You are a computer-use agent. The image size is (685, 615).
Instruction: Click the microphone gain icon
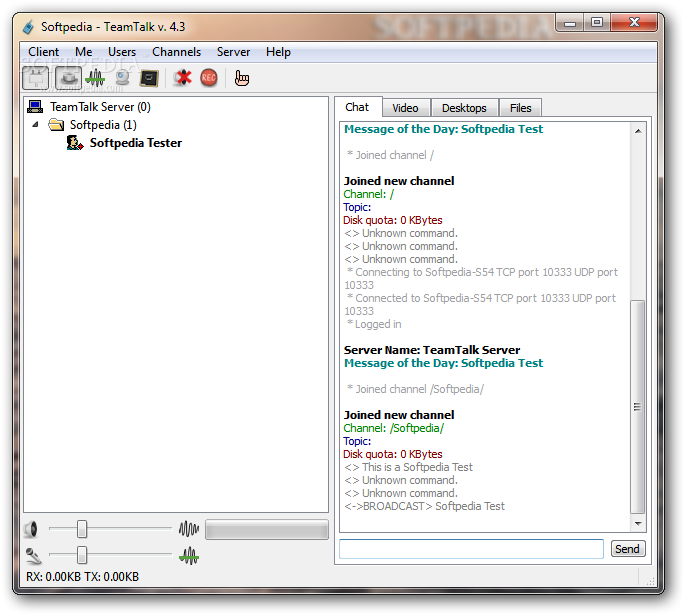[x=33, y=556]
